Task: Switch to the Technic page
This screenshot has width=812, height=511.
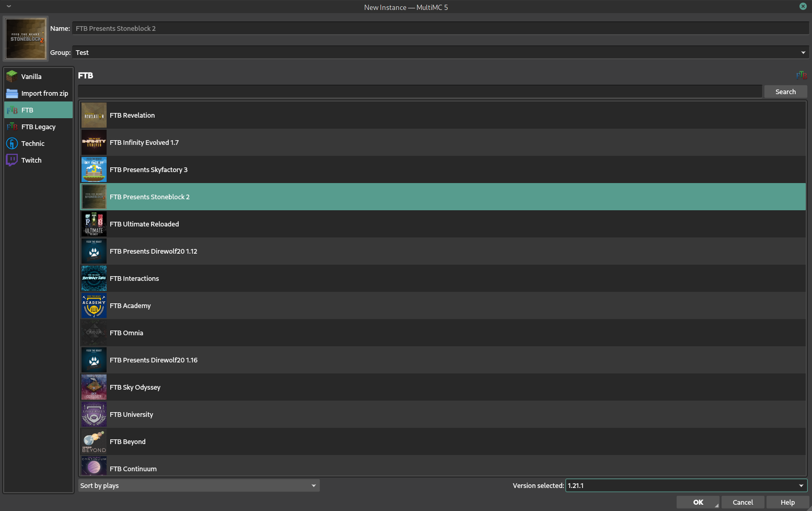Action: (x=39, y=143)
